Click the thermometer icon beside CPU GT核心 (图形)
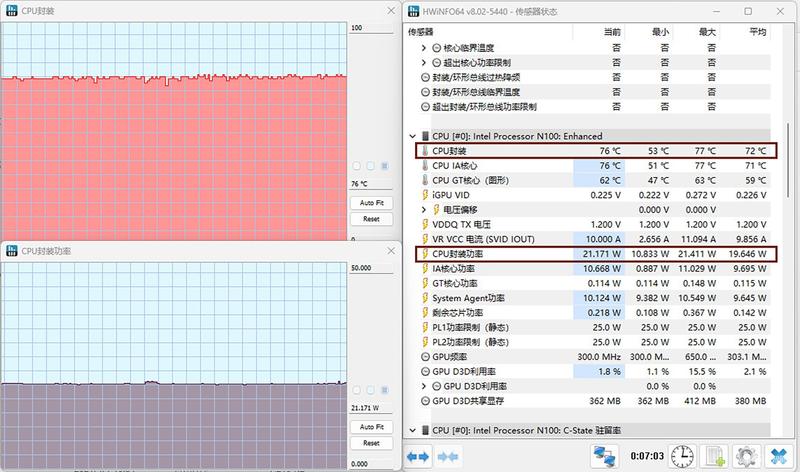 [x=425, y=180]
